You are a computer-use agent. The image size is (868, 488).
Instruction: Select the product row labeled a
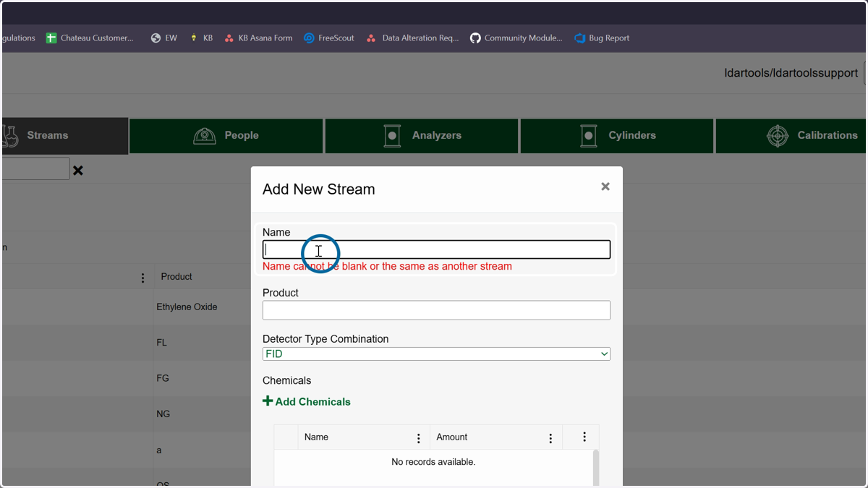coord(159,450)
